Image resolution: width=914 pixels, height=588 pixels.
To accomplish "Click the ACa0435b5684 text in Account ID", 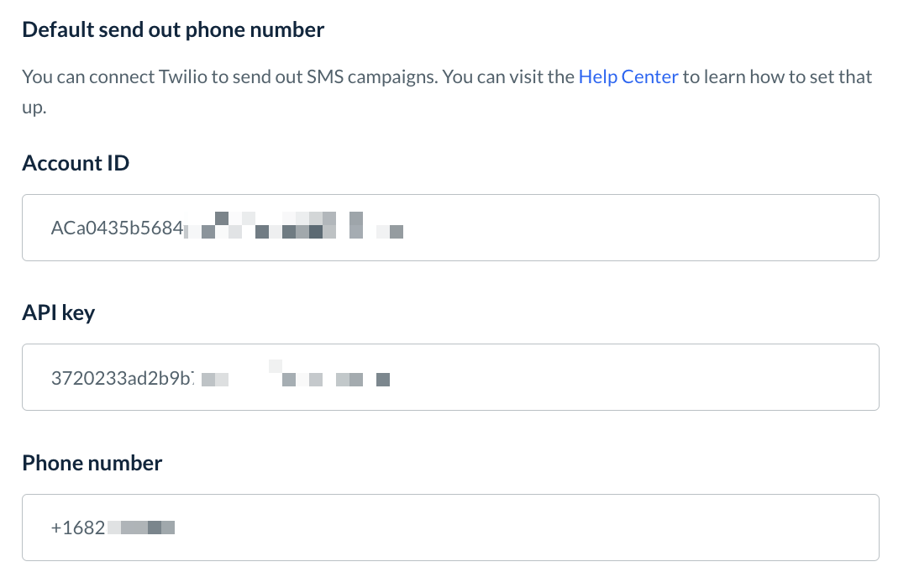I will [x=117, y=228].
